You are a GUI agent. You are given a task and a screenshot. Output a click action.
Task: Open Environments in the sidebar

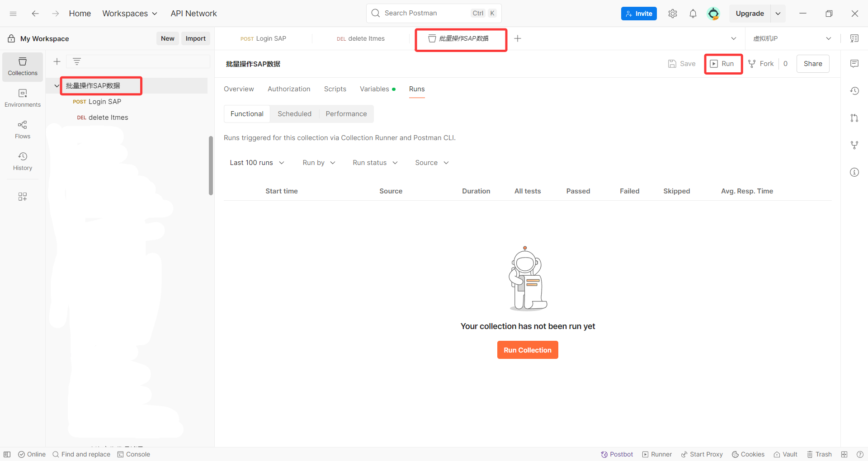(23, 99)
